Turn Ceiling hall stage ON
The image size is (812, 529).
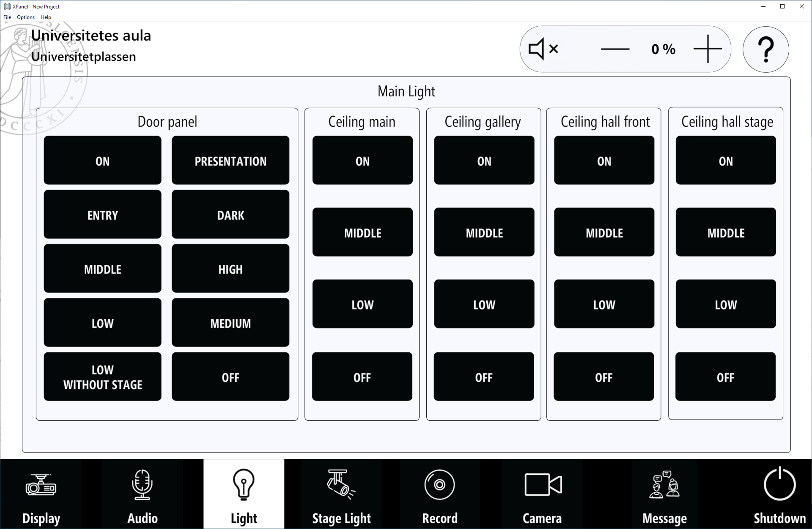(726, 160)
